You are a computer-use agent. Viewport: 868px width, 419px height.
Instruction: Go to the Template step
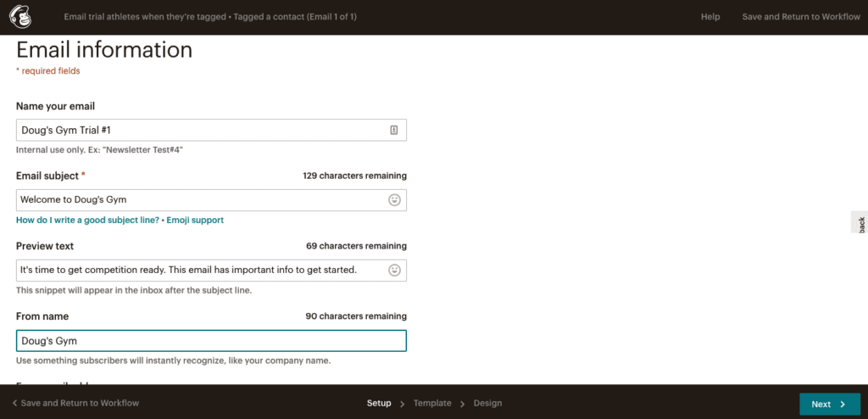click(x=432, y=403)
